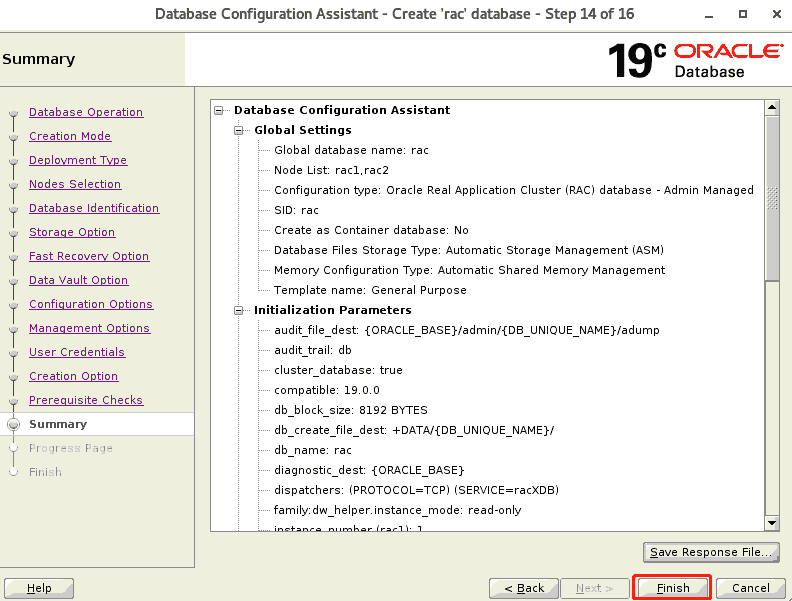Open the User Credentials step
This screenshot has width=792, height=601.
(x=77, y=352)
